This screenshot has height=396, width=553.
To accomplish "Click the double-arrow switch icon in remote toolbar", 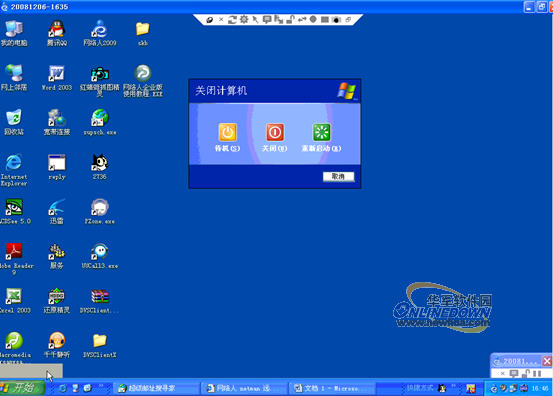I will pyautogui.click(x=302, y=20).
